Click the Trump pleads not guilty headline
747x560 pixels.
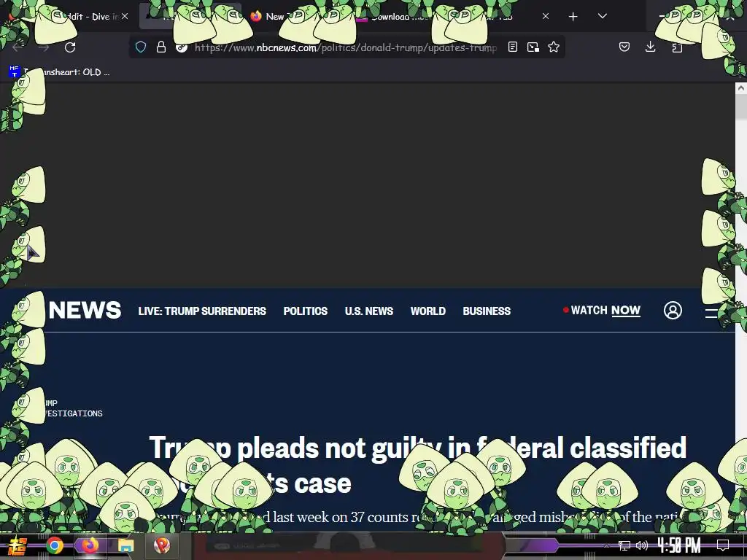pyautogui.click(x=417, y=465)
